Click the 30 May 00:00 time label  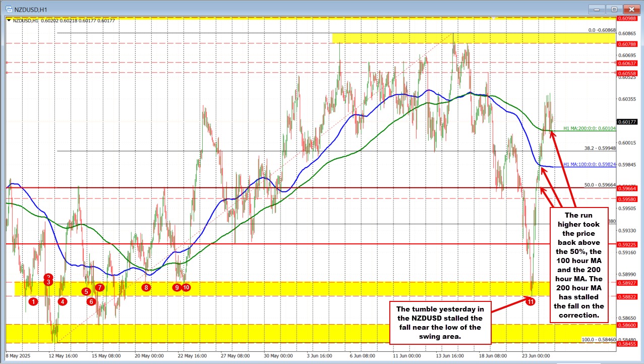[278, 355]
